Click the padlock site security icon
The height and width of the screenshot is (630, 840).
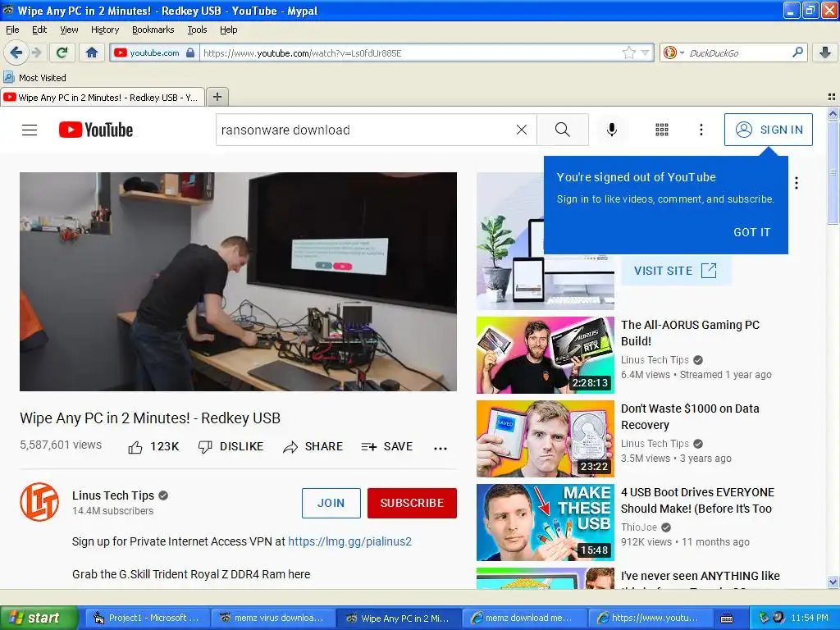click(x=190, y=52)
